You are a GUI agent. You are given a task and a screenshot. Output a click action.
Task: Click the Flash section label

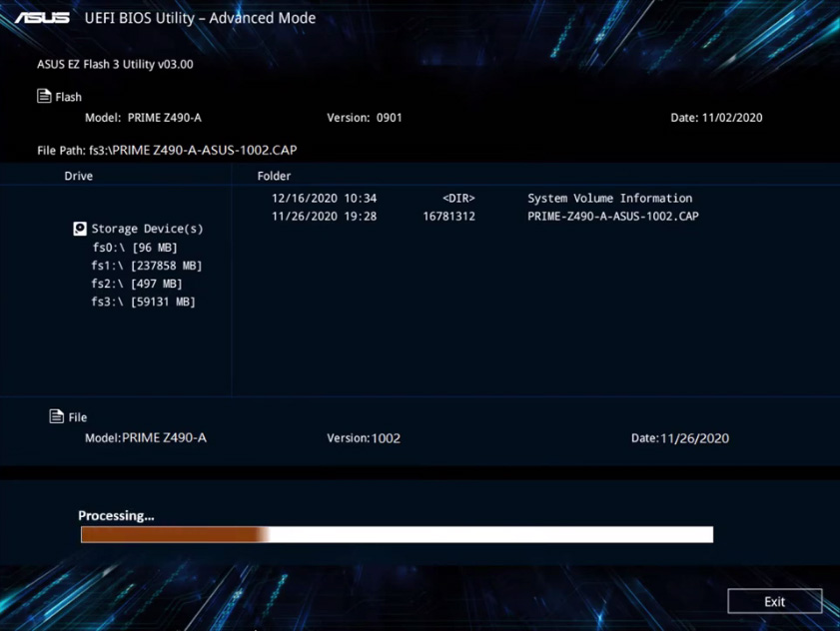(69, 97)
